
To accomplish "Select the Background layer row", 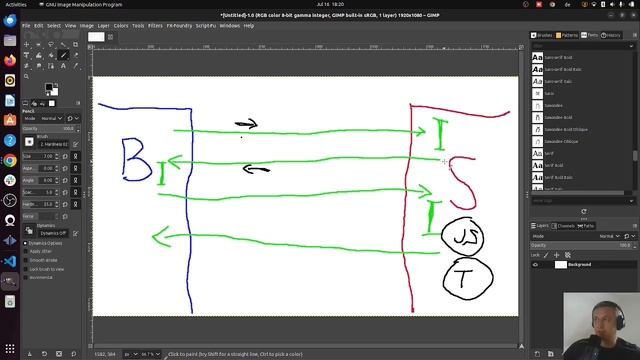I will click(x=583, y=264).
